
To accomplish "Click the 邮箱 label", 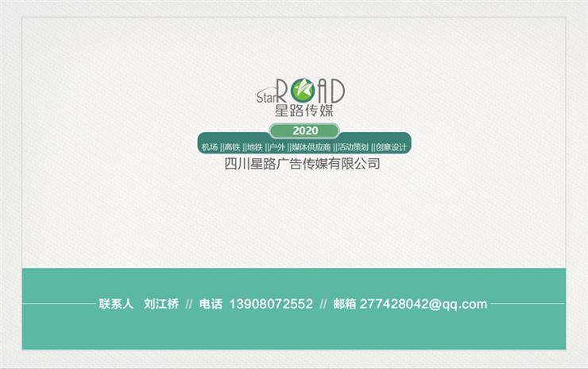I will 345,304.
